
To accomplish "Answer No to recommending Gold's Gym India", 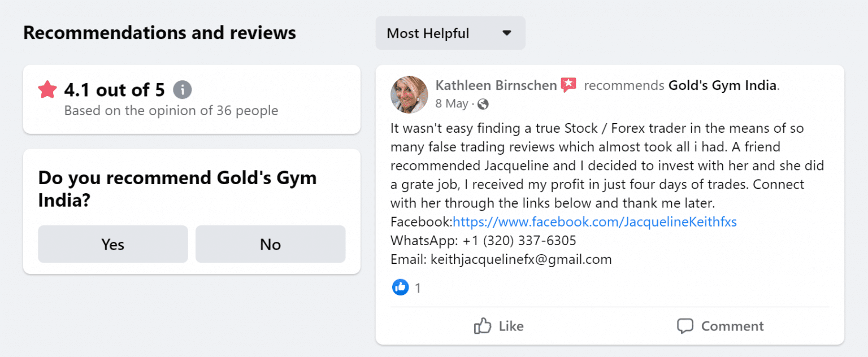I will coord(270,244).
